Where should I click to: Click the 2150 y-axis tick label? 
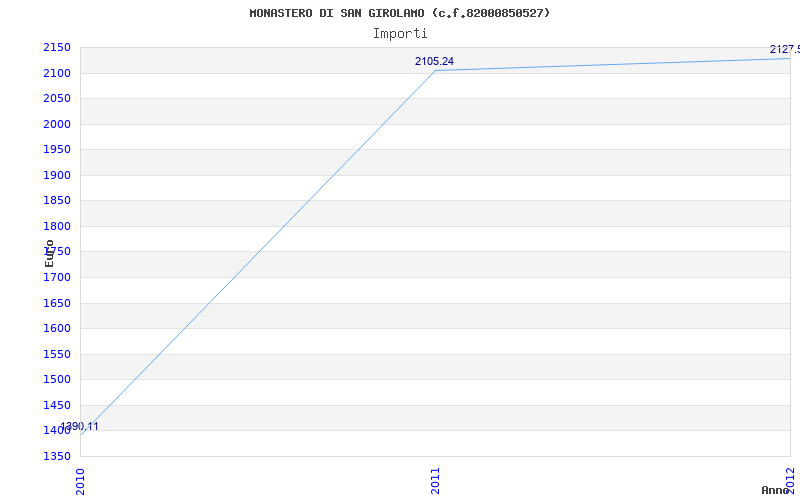57,47
